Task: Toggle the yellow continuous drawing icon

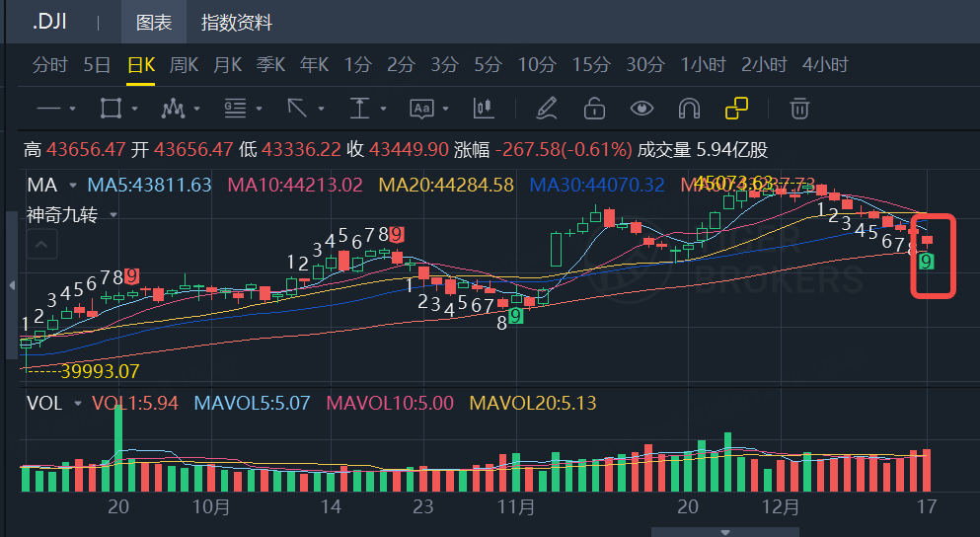Action: click(736, 109)
